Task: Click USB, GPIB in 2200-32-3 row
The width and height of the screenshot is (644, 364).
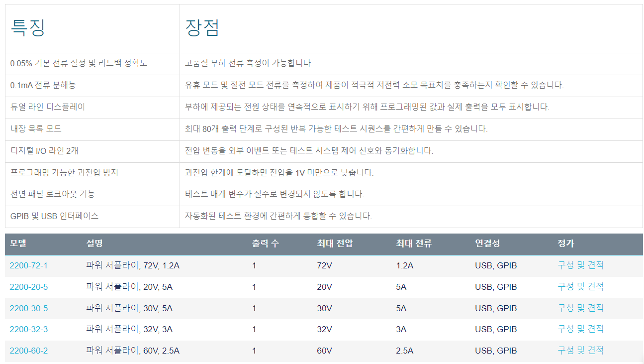Action: (496, 330)
